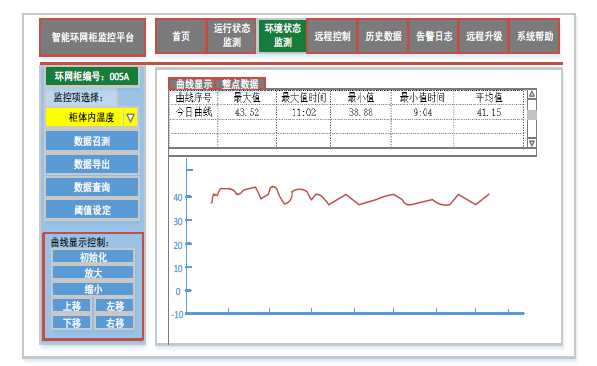This screenshot has height=366, width=597.
Task: Click the 数据导出 button
Action: [92, 164]
